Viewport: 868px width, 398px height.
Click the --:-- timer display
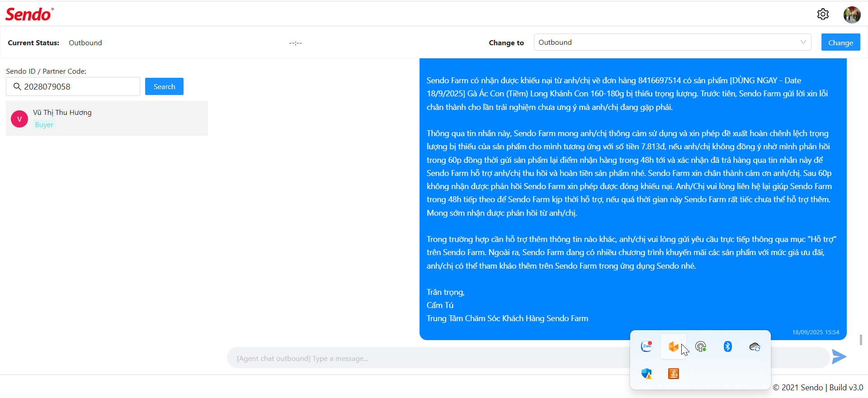click(x=296, y=43)
